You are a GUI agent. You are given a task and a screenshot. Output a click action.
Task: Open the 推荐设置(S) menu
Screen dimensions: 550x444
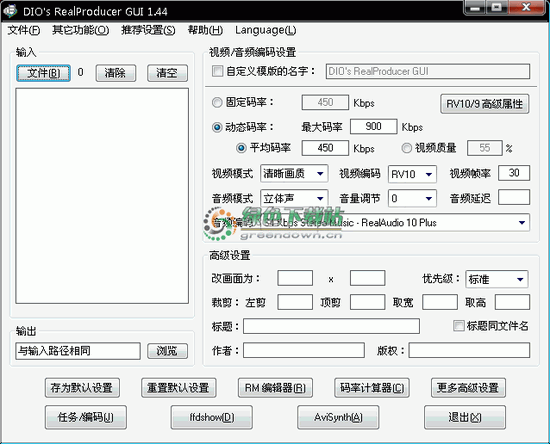click(x=148, y=31)
